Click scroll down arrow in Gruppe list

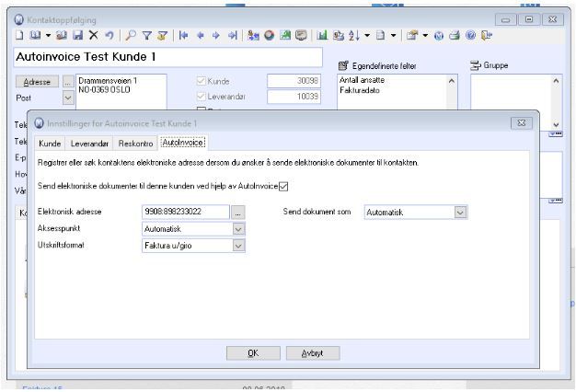point(556,125)
